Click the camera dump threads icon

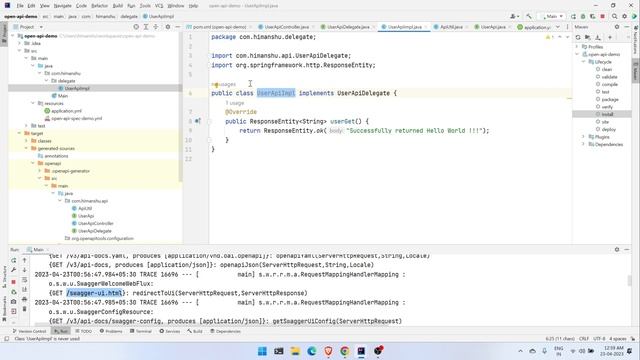pyautogui.click(x=14, y=302)
